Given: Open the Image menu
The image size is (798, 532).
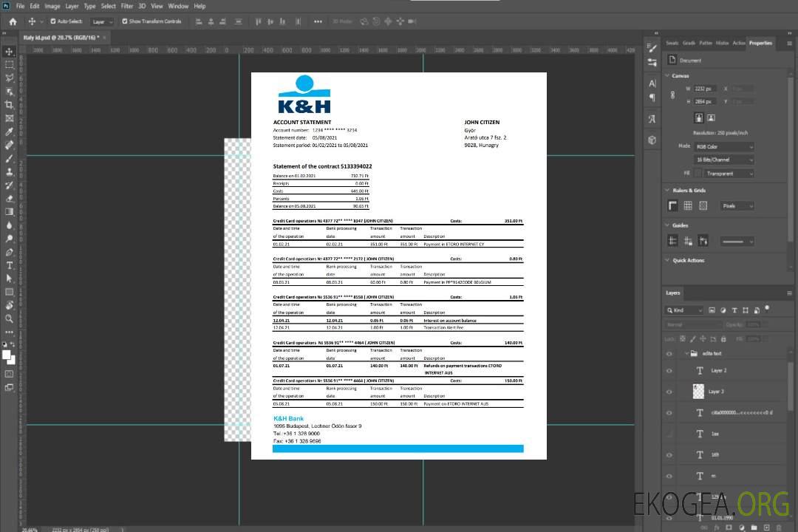Looking at the screenshot, I should [x=52, y=6].
